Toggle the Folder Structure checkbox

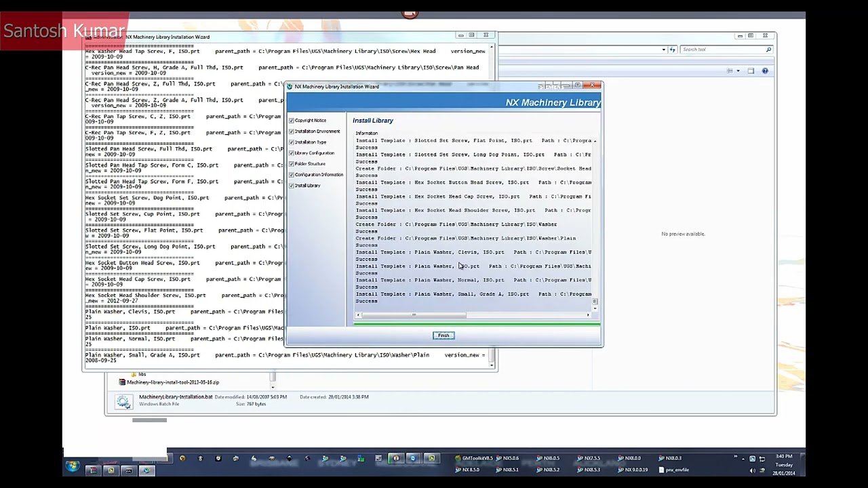point(292,164)
